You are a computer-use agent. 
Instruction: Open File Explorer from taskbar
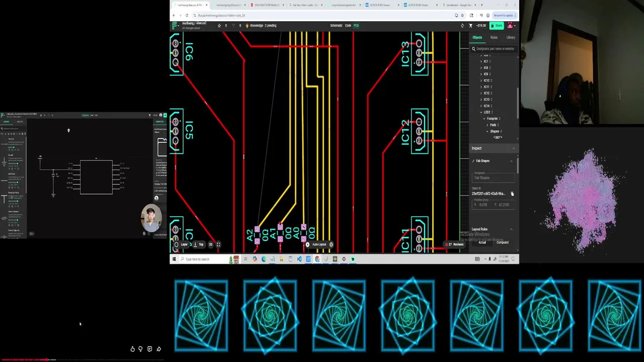281,259
